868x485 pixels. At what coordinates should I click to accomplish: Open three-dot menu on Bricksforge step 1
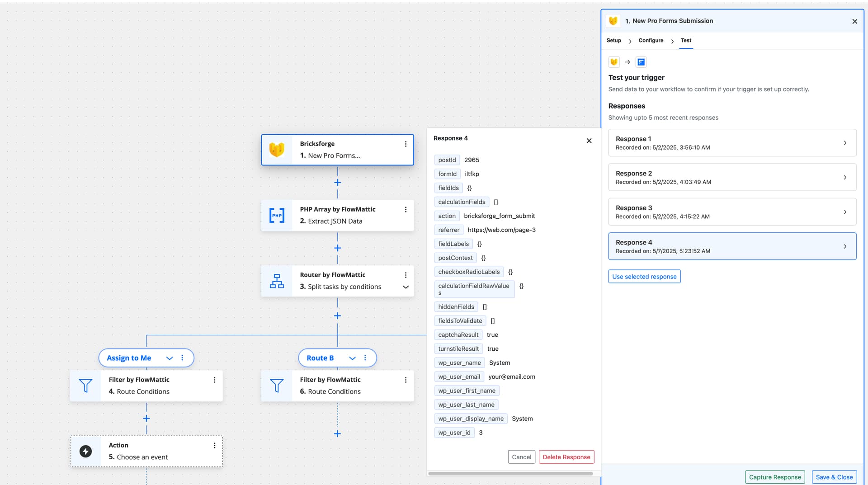pyautogui.click(x=406, y=144)
